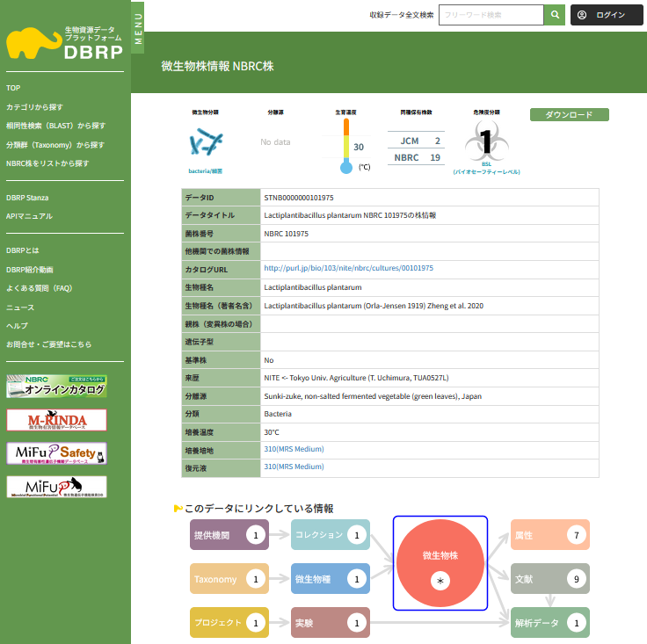The width and height of the screenshot is (647, 644).
Task: Open the MiFuP database banner
Action: pos(56,487)
